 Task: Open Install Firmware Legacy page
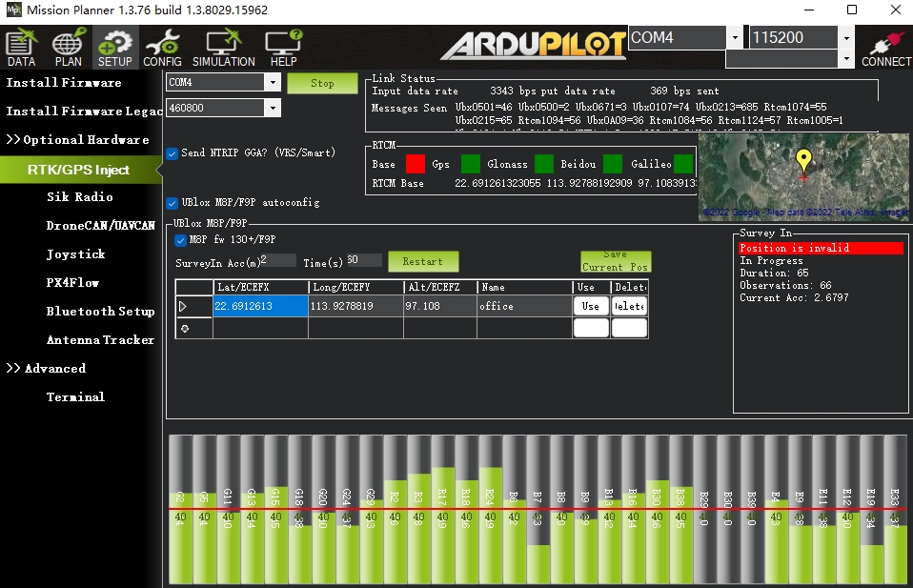pos(83,112)
